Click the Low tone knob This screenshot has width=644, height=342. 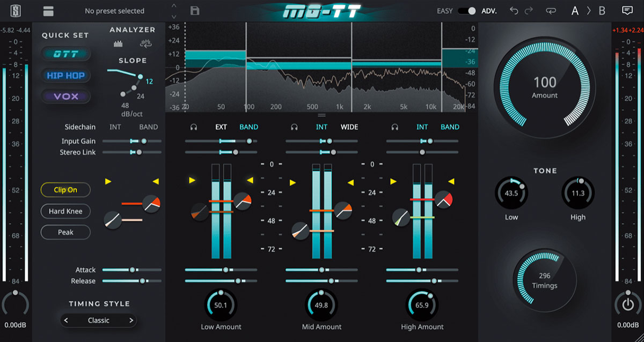(511, 194)
